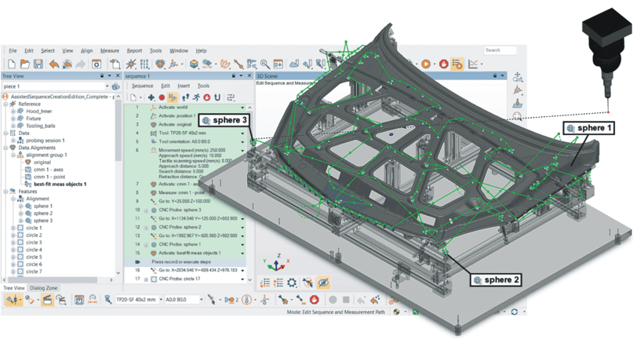Click the new sequence page icon
The image size is (644, 347).
coord(133,97)
